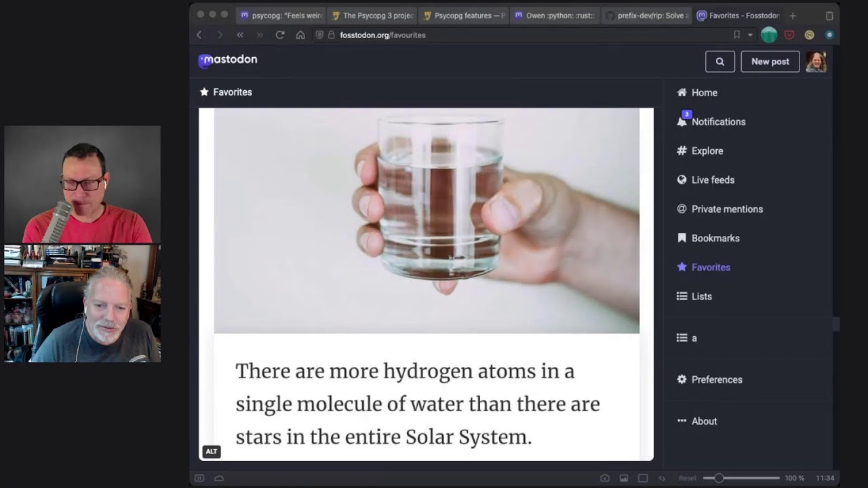Viewport: 868px width, 488px height.
Task: Click the Mastodon logo
Action: pos(228,60)
